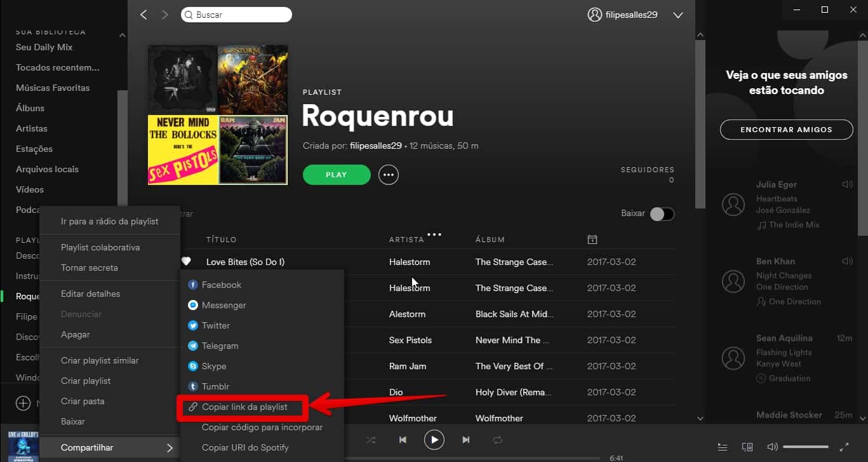
Task: Select Criar playlist menu entry
Action: (86, 381)
